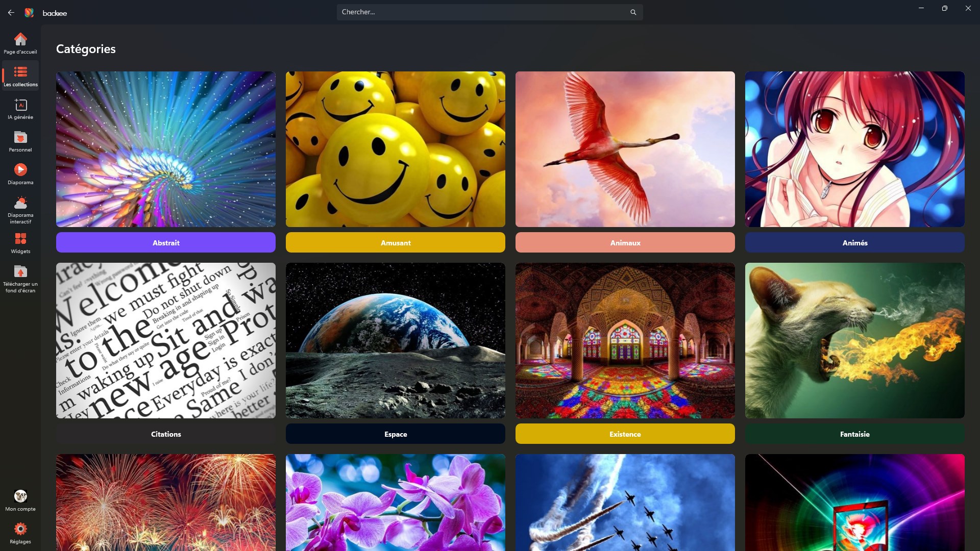The height and width of the screenshot is (551, 980).
Task: Open the Fantaisie fire cat thumbnail
Action: click(x=855, y=340)
